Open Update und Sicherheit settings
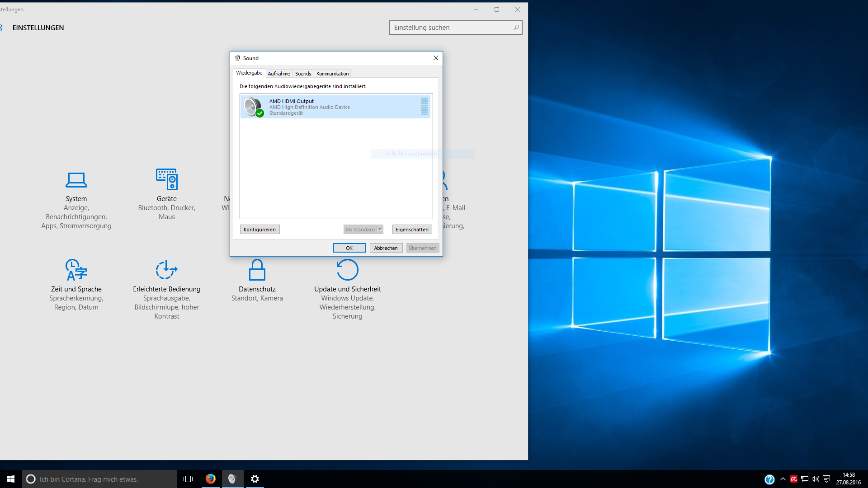 pyautogui.click(x=347, y=270)
